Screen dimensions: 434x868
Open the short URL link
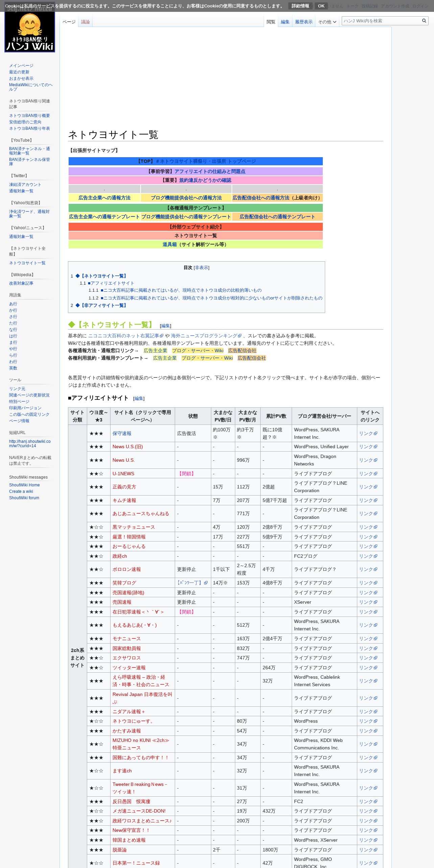[x=30, y=443]
